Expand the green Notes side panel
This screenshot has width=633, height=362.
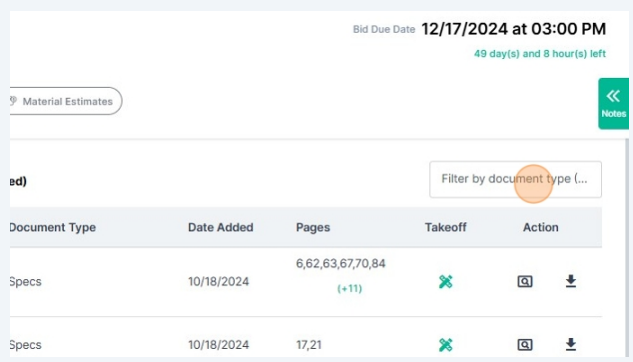pyautogui.click(x=613, y=104)
